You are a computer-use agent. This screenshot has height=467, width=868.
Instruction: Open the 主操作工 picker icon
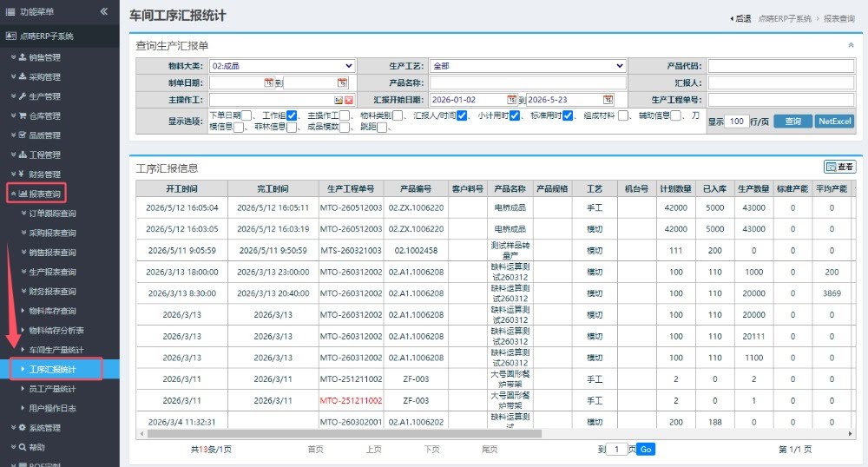tap(339, 100)
